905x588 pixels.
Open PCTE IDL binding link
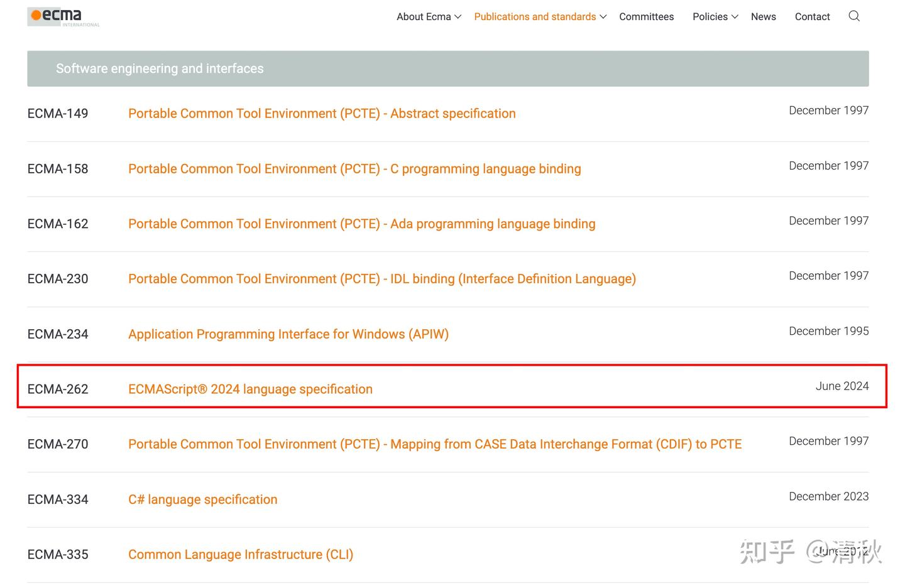[381, 279]
